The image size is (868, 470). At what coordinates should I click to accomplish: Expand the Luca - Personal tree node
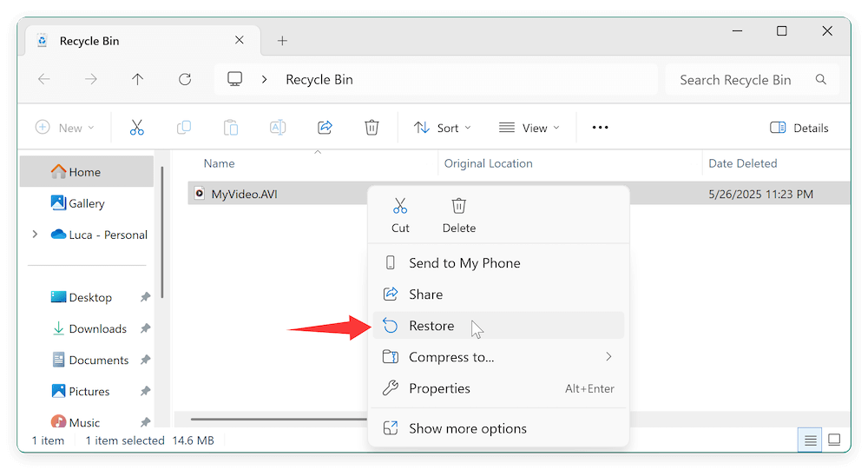[x=35, y=235]
